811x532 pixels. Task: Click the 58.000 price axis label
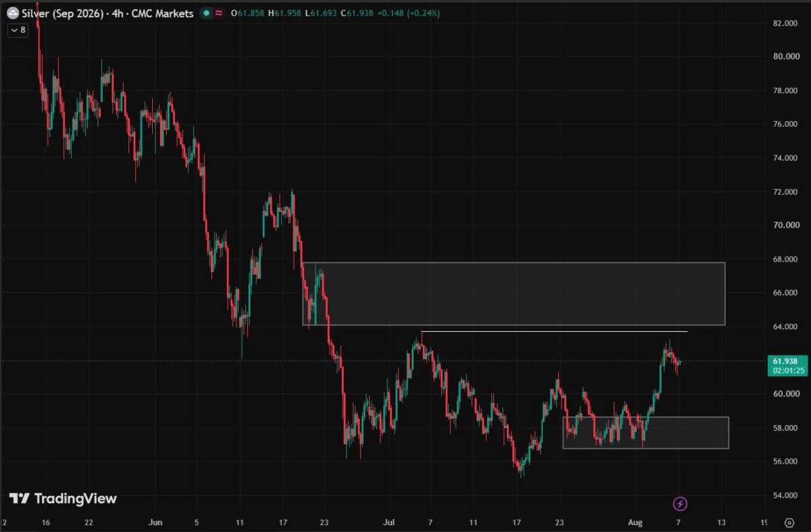[x=787, y=428]
